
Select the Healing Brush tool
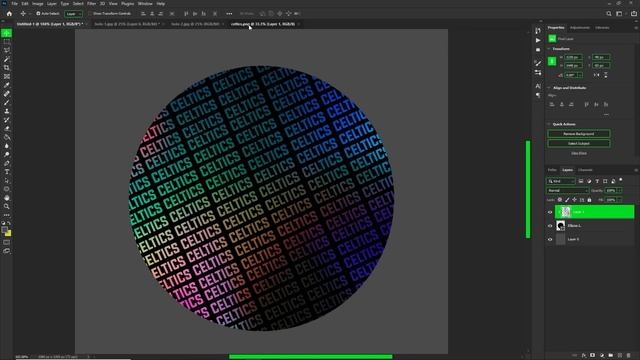7,94
